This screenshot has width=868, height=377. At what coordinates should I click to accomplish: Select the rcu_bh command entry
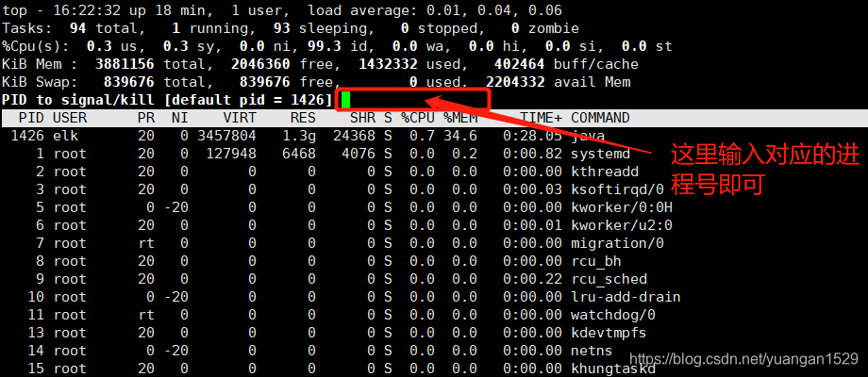click(x=596, y=261)
